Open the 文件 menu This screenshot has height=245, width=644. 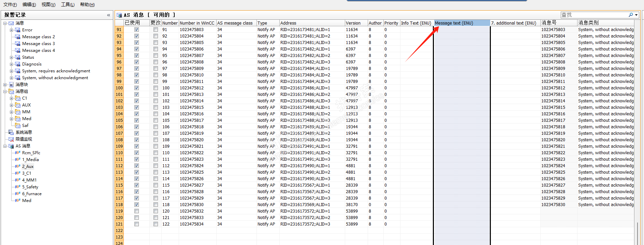pyautogui.click(x=10, y=4)
